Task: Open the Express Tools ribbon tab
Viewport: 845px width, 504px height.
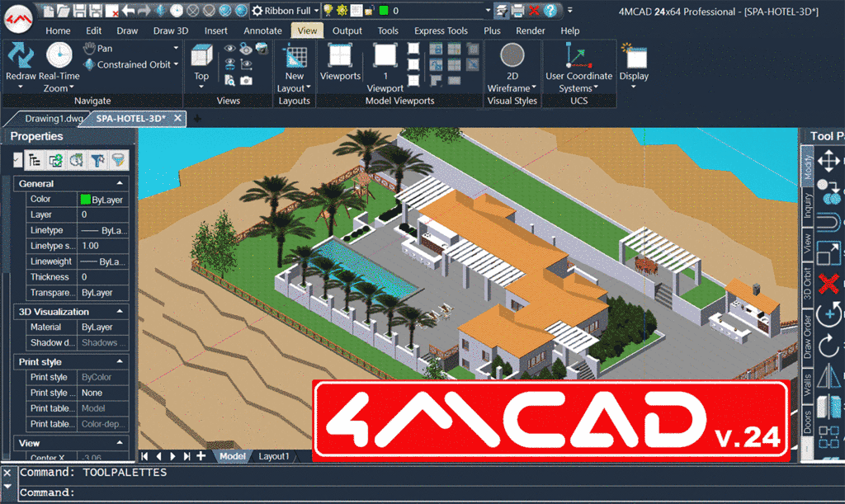Action: click(x=441, y=31)
